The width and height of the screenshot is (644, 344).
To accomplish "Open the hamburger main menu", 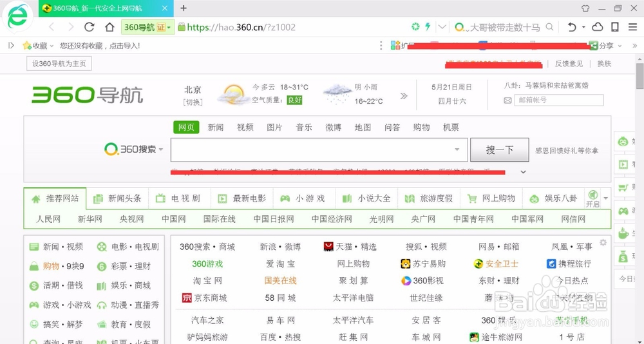I will pyautogui.click(x=632, y=27).
